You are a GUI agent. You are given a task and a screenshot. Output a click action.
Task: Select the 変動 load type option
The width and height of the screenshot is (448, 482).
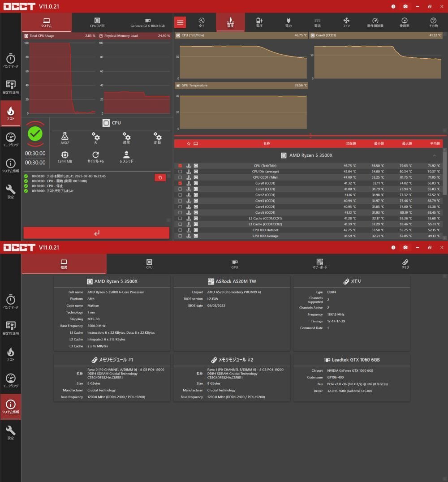coord(157,138)
